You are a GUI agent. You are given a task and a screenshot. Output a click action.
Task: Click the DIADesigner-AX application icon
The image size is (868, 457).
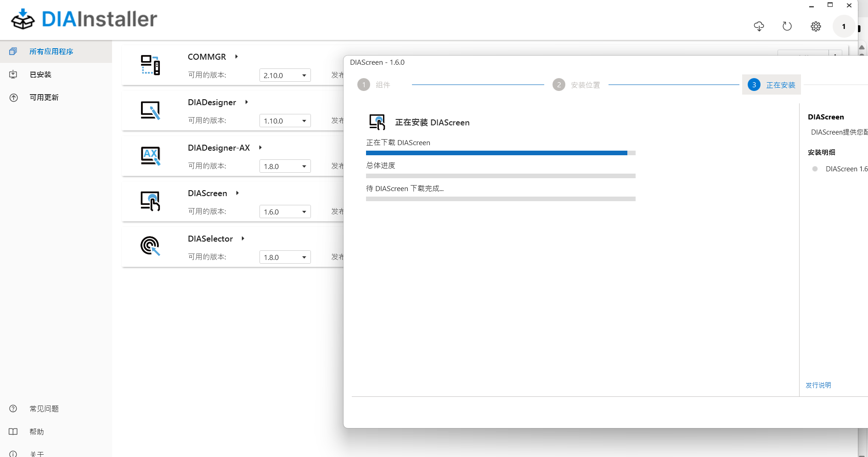150,156
